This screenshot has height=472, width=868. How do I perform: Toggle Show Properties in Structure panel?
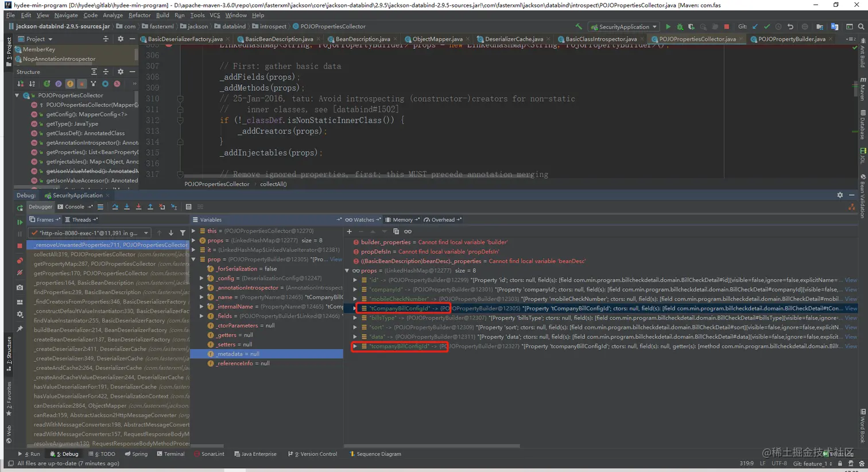tap(58, 84)
